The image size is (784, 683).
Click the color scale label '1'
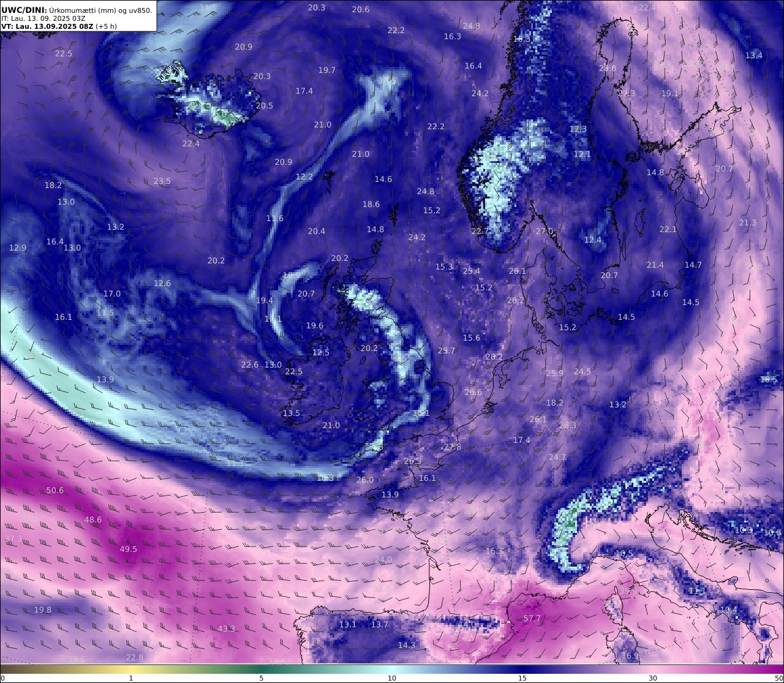click(131, 678)
